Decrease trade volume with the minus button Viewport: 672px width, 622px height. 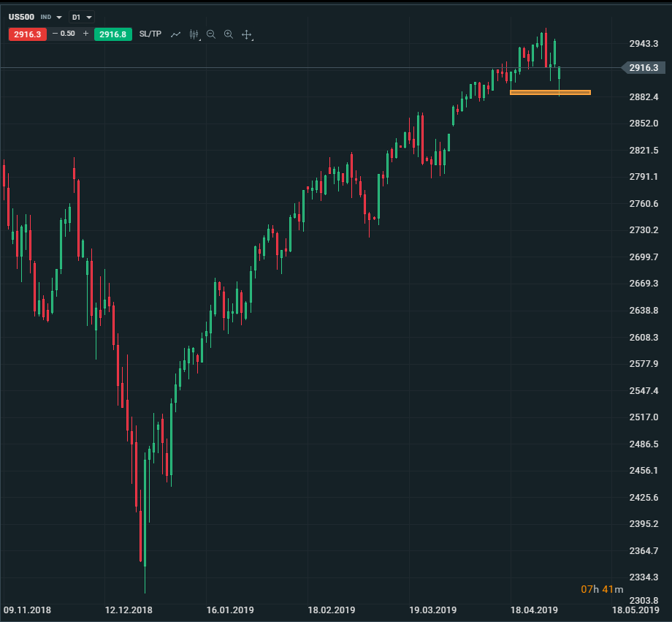click(x=55, y=34)
